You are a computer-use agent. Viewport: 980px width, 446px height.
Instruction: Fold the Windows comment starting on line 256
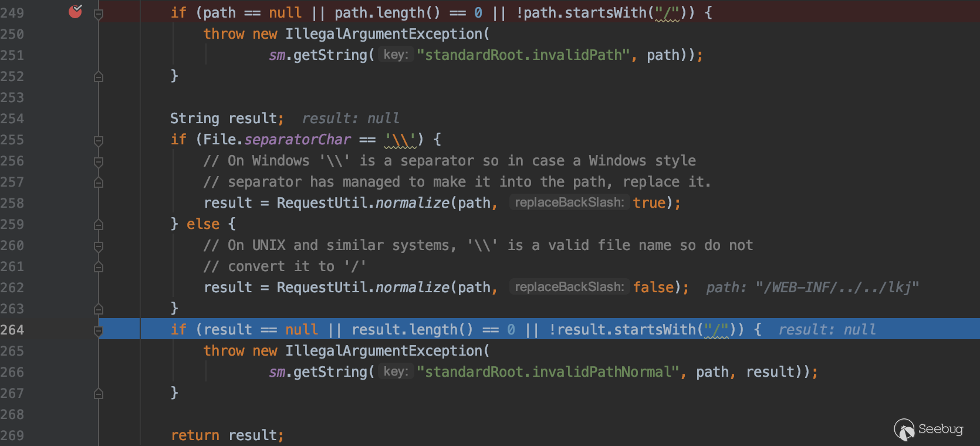pos(99,161)
